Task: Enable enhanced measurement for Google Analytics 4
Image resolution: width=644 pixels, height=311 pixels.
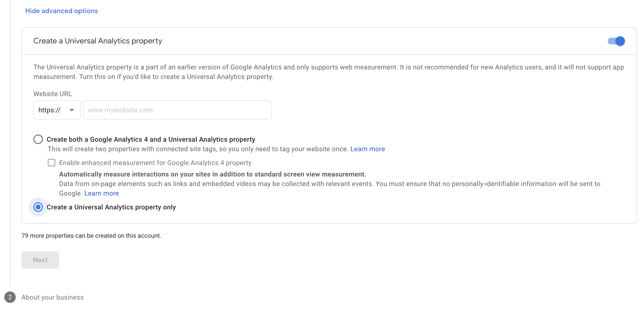Action: pos(51,163)
